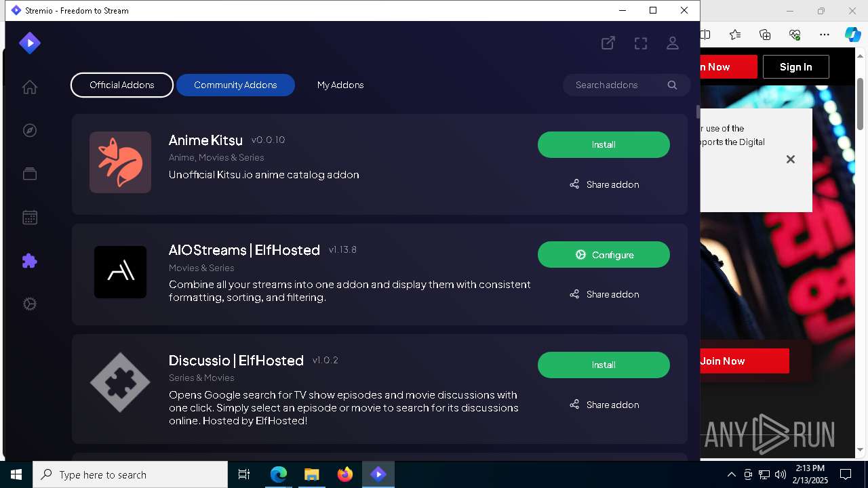Click the Anime Kitsu addon logo
Viewport: 868px width, 488px height.
click(120, 162)
